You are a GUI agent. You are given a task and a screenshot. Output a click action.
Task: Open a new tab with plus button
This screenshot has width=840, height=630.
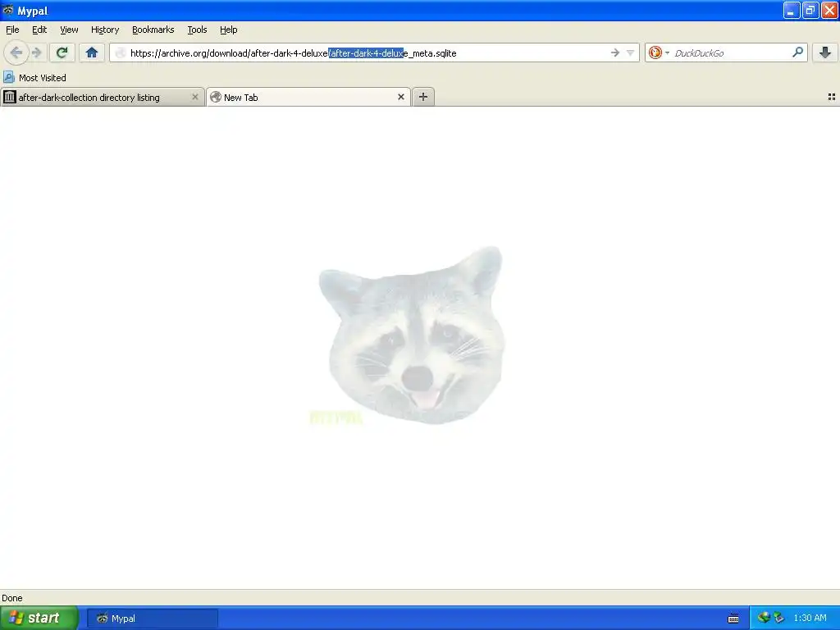click(423, 97)
